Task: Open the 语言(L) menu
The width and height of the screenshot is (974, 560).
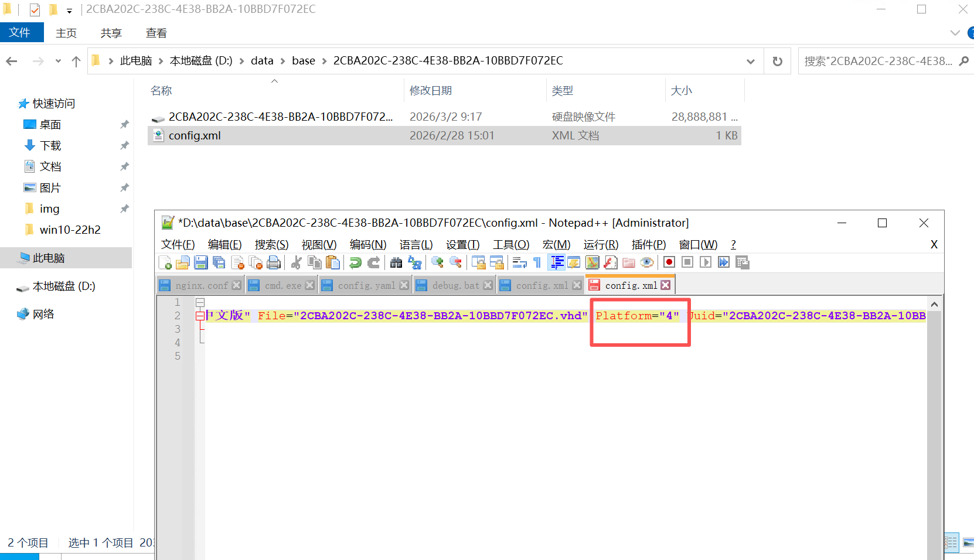Action: 416,244
